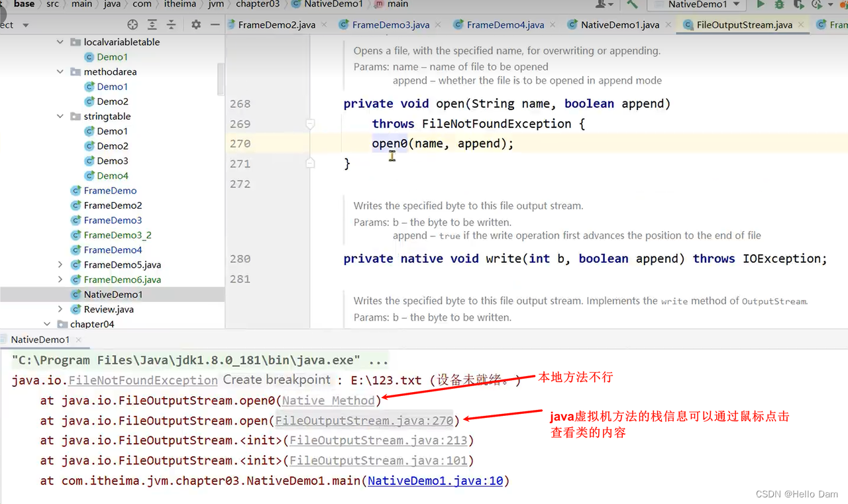
Task: Click FileNotFoundException link in console
Action: click(143, 381)
